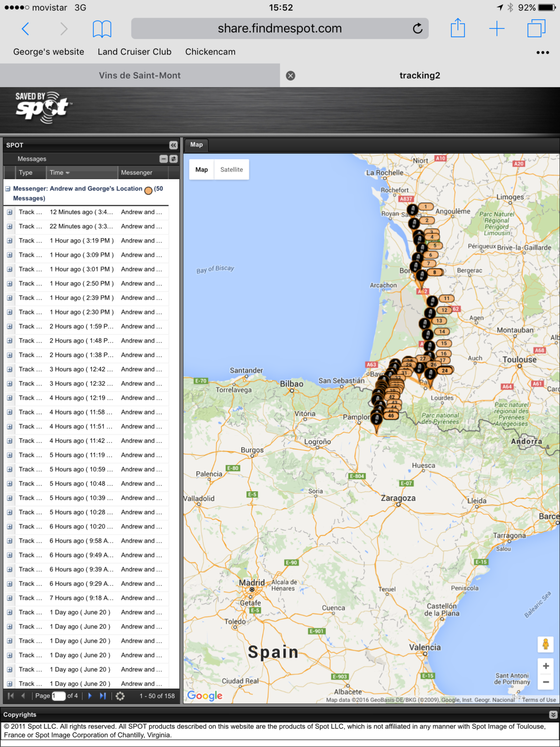The image size is (560, 747).
Task: Open the Safari share sheet icon
Action: coord(458,28)
